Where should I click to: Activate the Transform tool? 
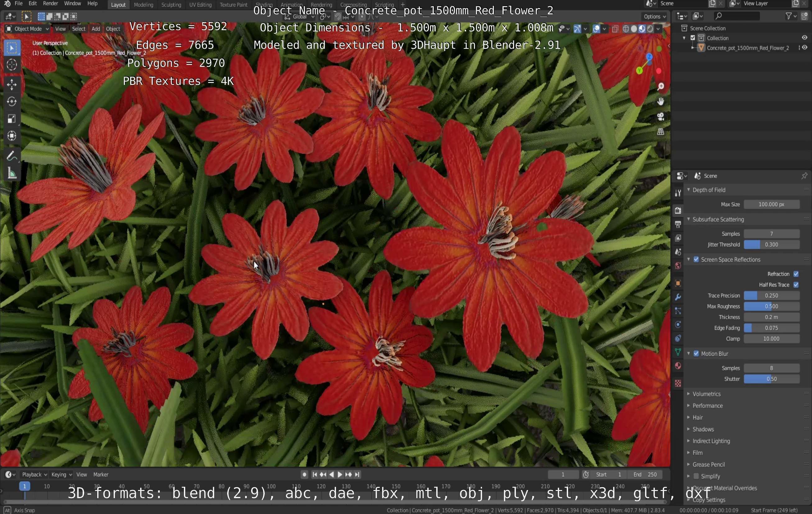point(12,136)
